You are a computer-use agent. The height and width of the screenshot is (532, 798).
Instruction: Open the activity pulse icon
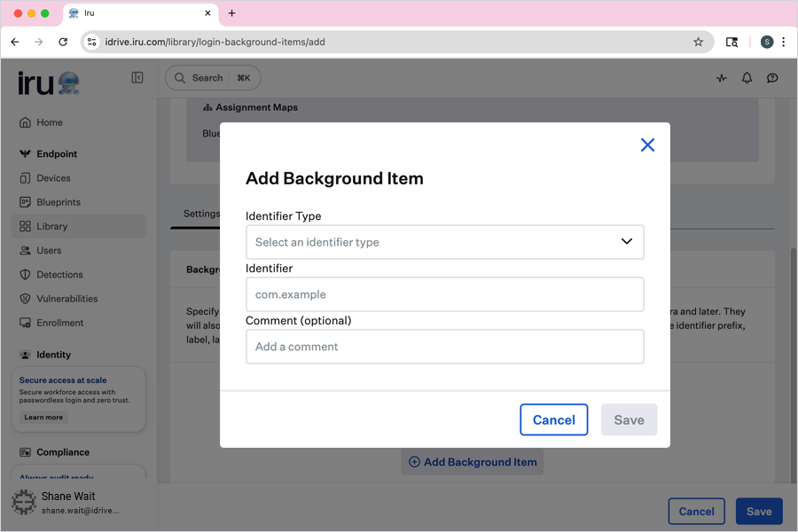pos(722,78)
